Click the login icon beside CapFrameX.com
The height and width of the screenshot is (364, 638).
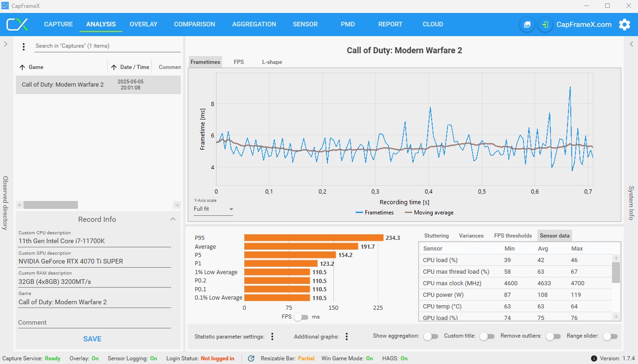[545, 25]
